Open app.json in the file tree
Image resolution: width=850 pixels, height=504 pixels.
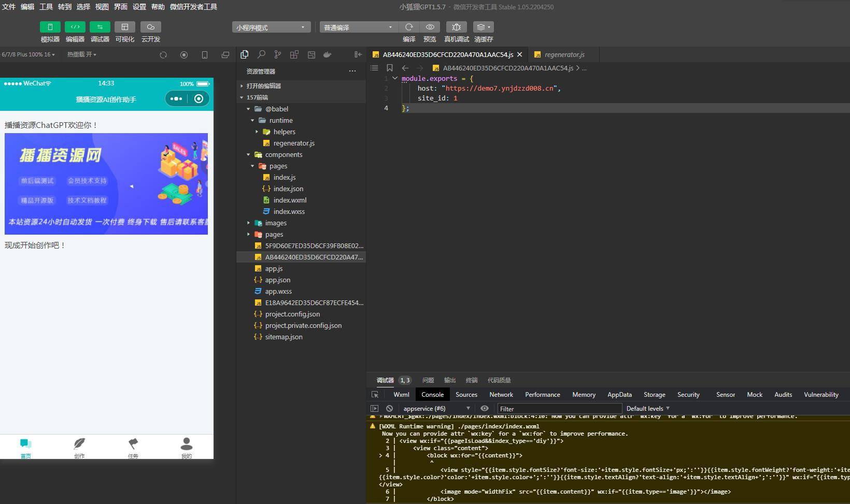[278, 280]
